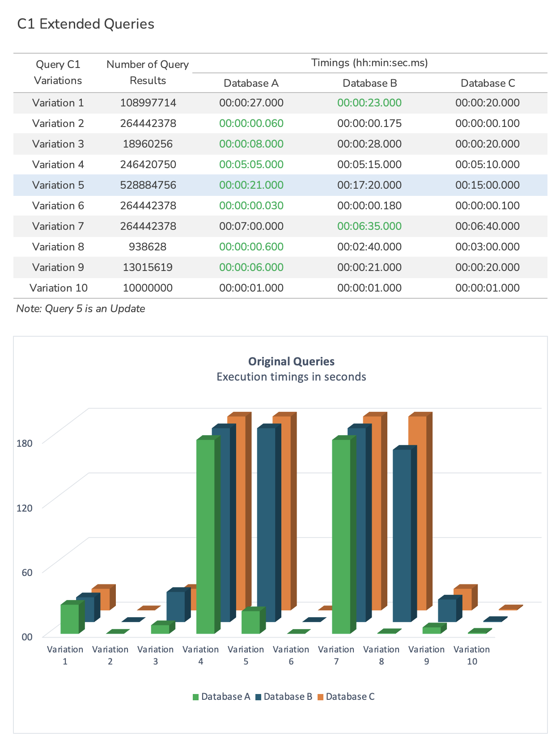
Task: Click the Note: Query 5 is an Update text
Action: tap(81, 309)
